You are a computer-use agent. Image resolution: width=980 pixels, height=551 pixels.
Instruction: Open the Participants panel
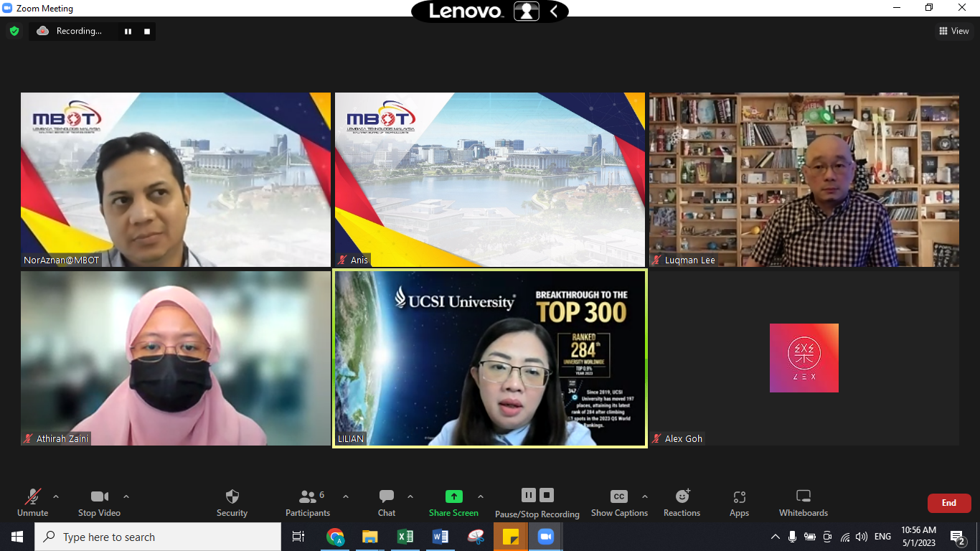(308, 496)
